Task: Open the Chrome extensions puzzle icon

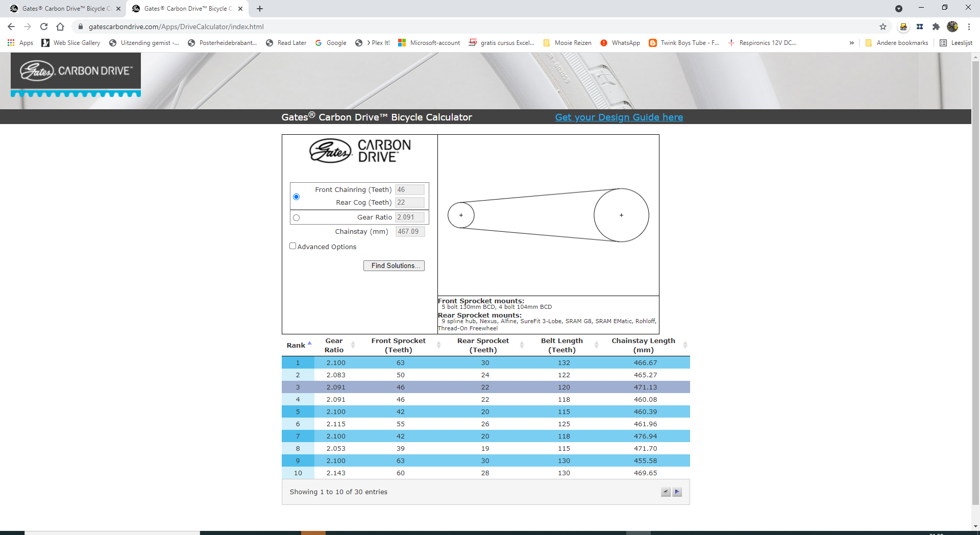Action: [936, 27]
